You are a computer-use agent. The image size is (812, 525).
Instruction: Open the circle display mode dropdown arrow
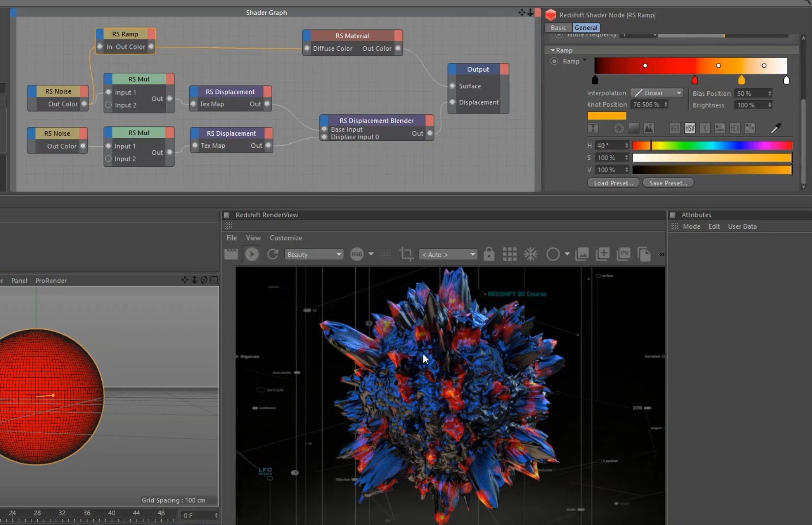click(567, 254)
